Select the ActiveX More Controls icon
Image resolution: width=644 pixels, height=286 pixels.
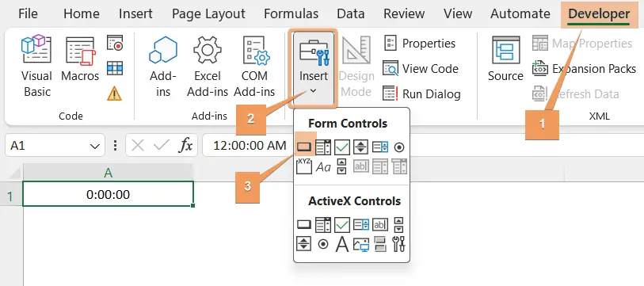click(398, 244)
